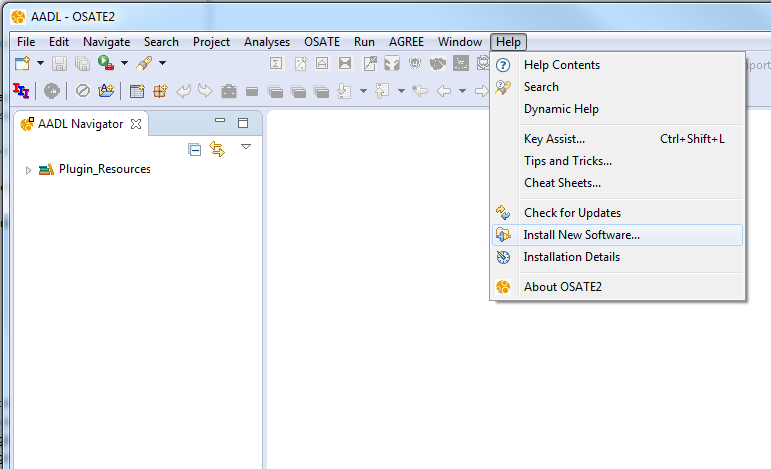
Task: Click Collapse All in AADL Navigator
Action: pos(195,149)
